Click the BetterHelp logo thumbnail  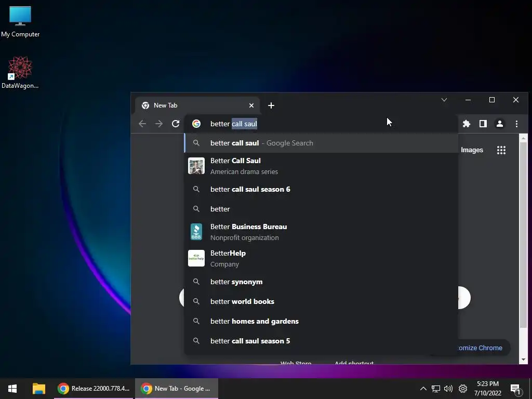[x=196, y=258]
